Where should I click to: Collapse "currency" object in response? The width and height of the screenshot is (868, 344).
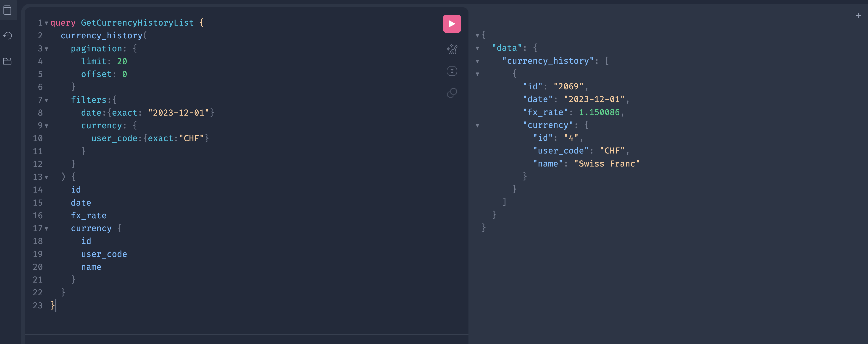click(x=477, y=125)
